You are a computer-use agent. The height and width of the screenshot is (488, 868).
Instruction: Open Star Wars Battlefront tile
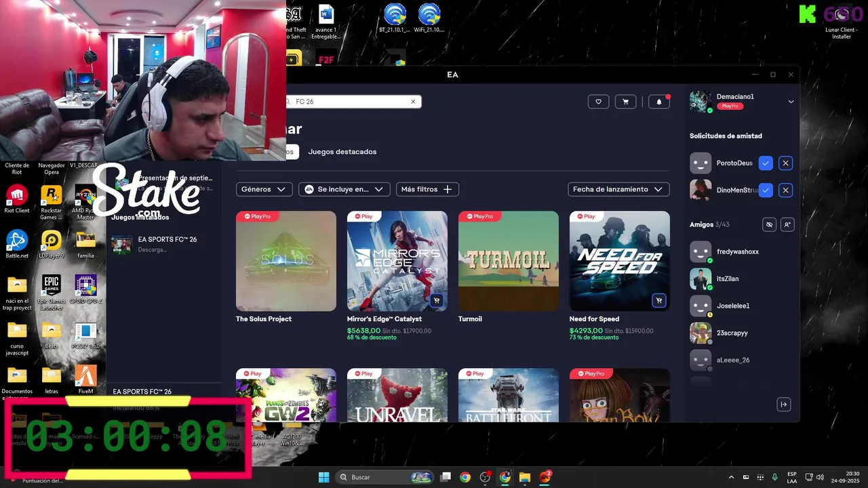click(509, 395)
